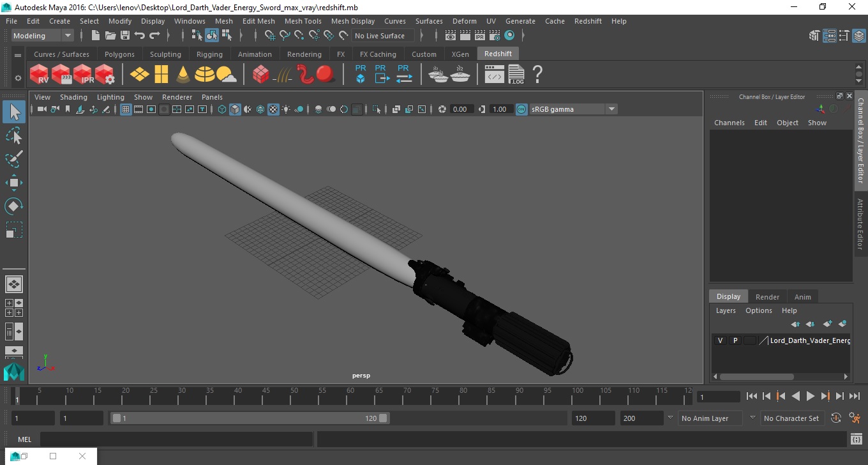Switch to the Rigging shelf tab

tap(209, 54)
